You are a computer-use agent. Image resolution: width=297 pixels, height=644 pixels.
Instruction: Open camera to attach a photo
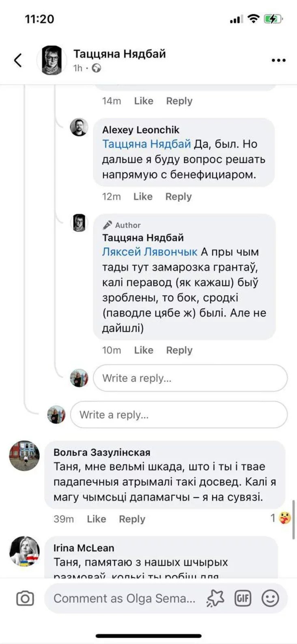point(25,598)
